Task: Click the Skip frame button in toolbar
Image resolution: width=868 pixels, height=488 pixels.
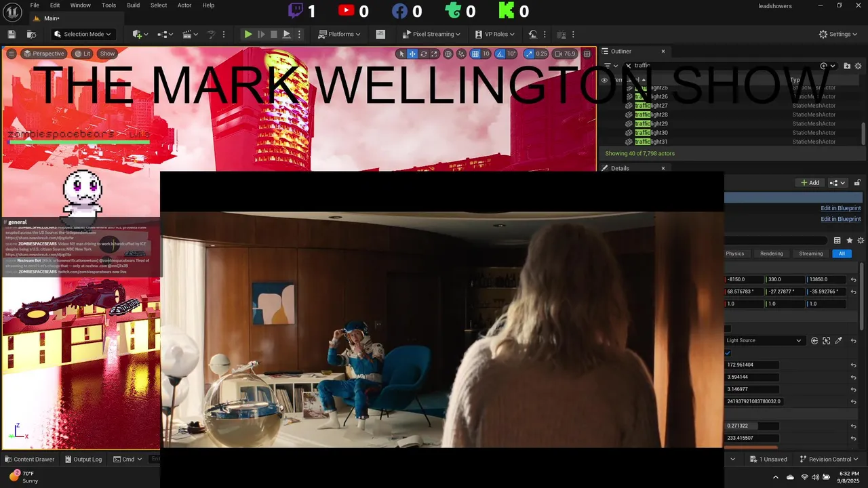Action: coord(261,34)
